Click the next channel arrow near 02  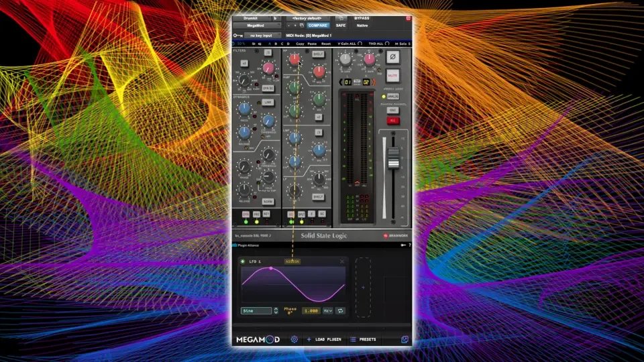(x=374, y=82)
